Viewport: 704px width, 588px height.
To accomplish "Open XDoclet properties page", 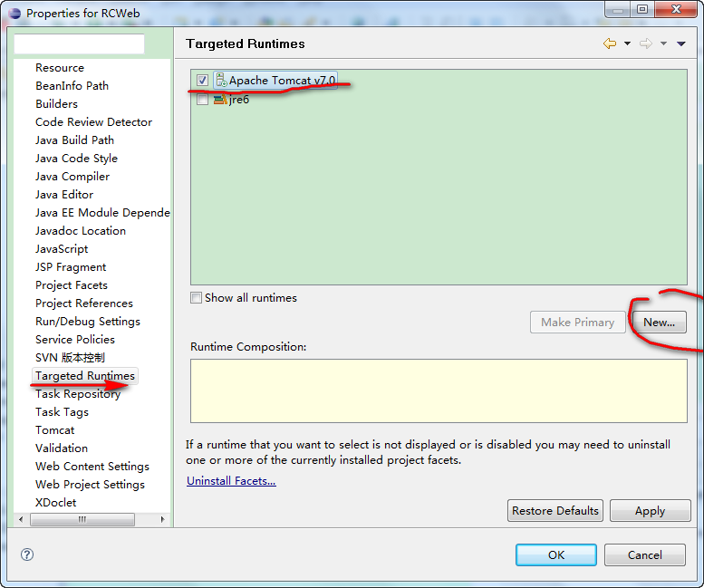I will pyautogui.click(x=55, y=503).
